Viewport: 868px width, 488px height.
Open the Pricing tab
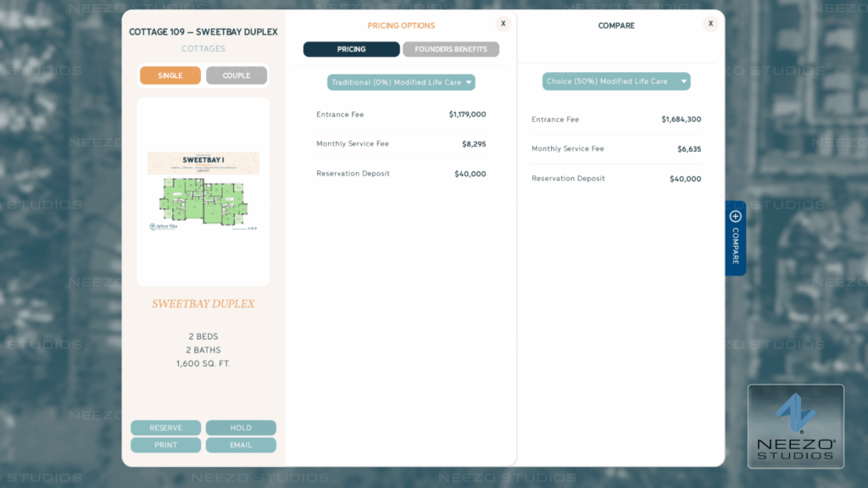[351, 49]
